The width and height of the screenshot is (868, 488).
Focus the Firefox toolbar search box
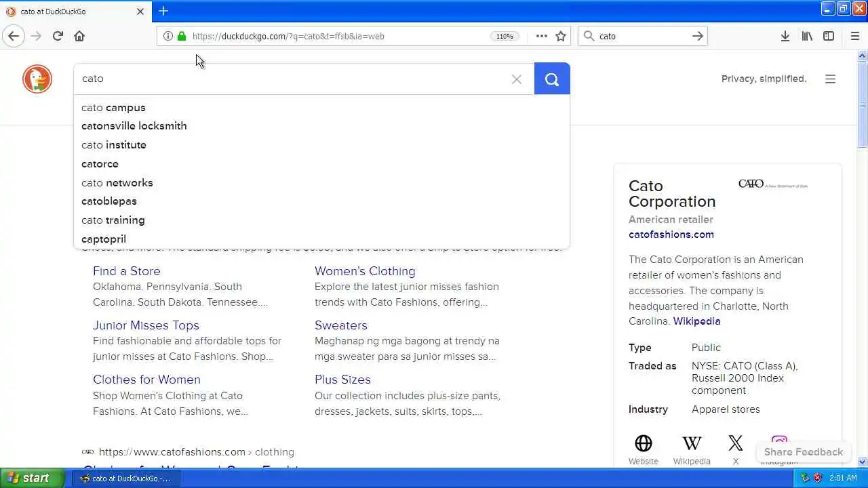642,36
